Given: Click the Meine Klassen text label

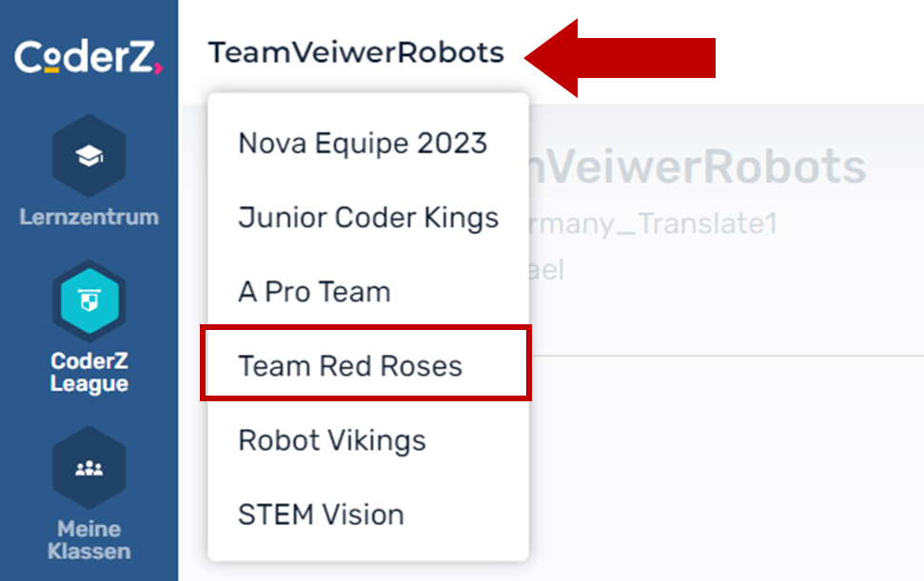Looking at the screenshot, I should (88, 540).
